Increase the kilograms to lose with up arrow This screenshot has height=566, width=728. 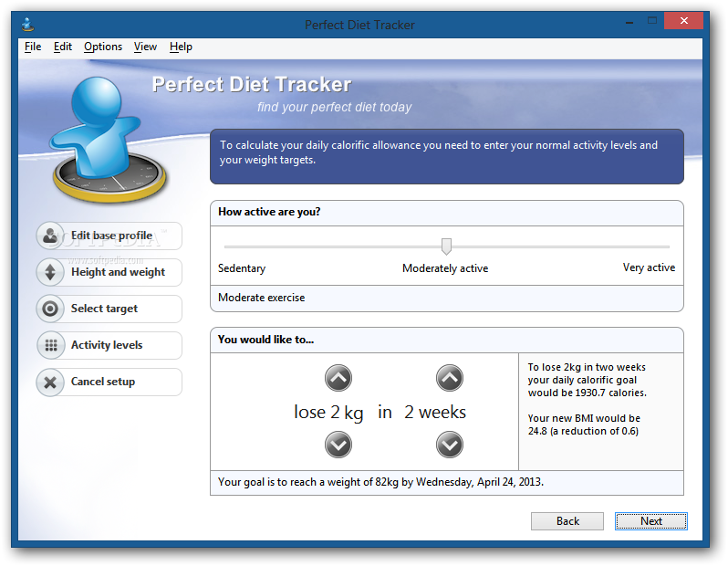(x=338, y=378)
